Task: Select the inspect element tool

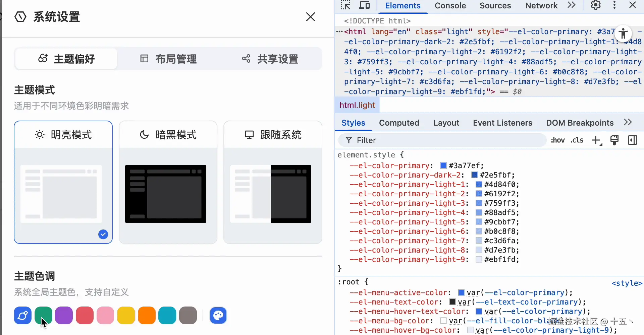Action: click(x=345, y=5)
